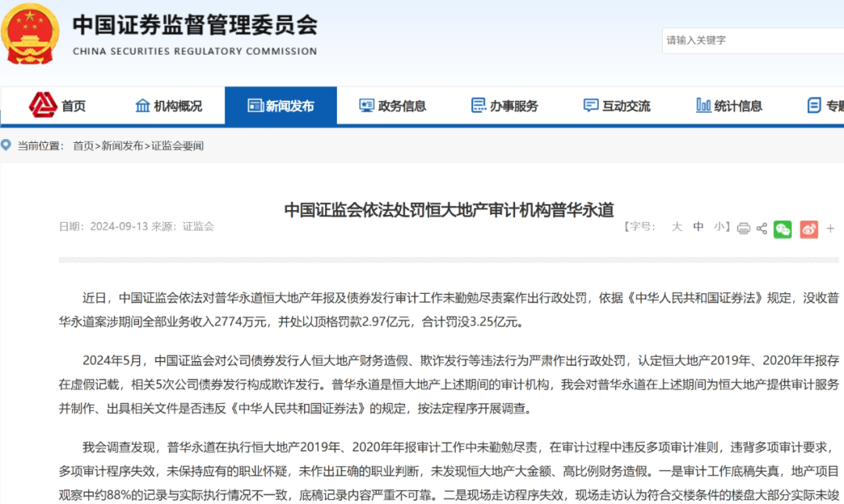
Task: Share the article to WeChat
Action: tap(782, 229)
